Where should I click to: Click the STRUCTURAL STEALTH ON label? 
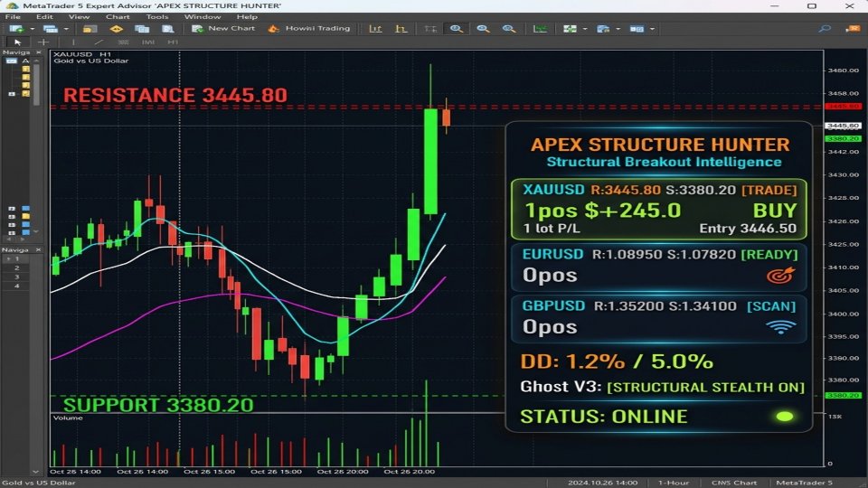tap(705, 388)
